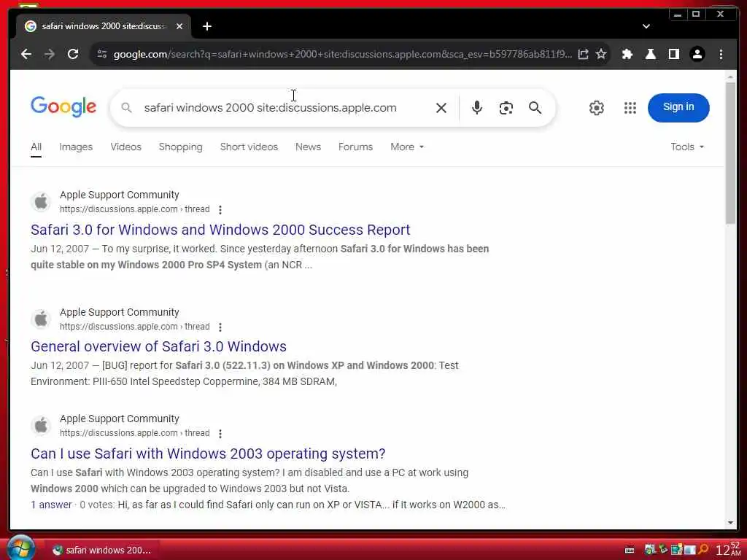
Task: Open Chrome's three-dot menu
Action: coord(721,54)
